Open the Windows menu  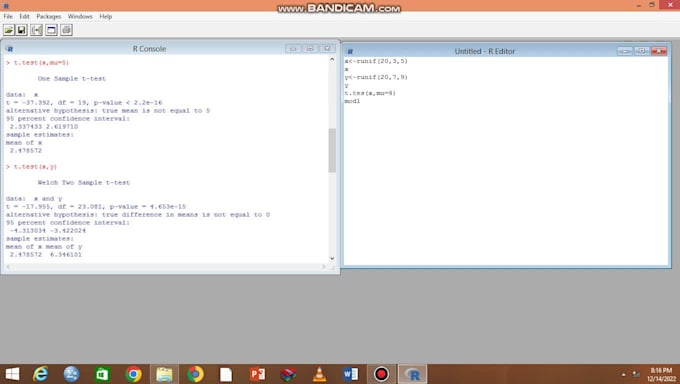(x=80, y=16)
